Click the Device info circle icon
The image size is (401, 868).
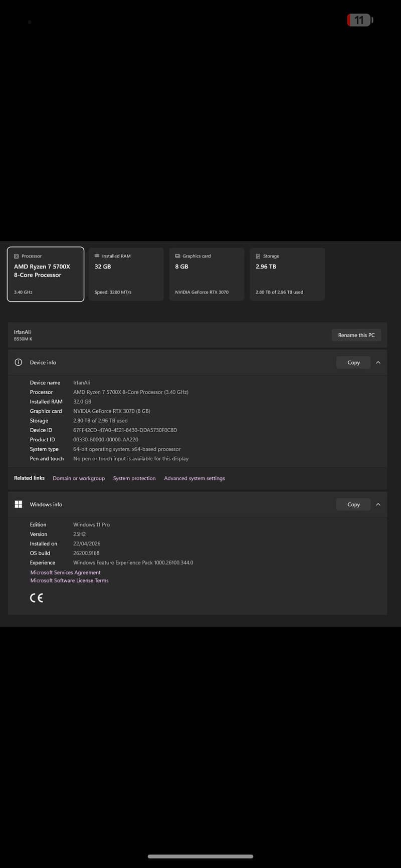19,362
